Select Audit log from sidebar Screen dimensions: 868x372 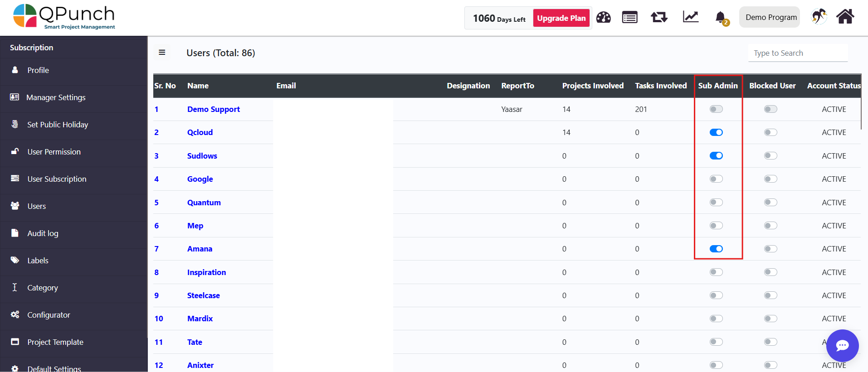click(x=43, y=233)
